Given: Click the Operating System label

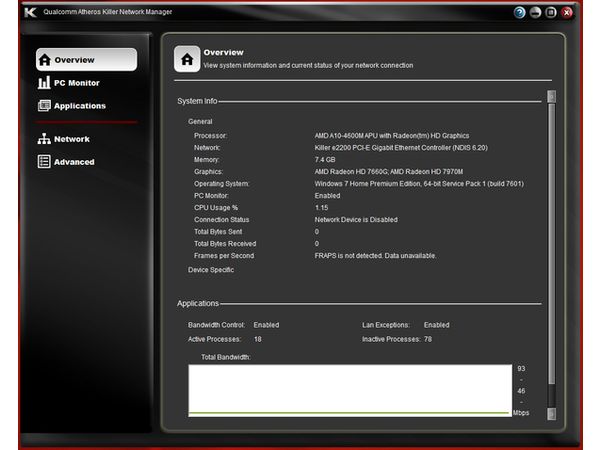Looking at the screenshot, I should coord(221,184).
